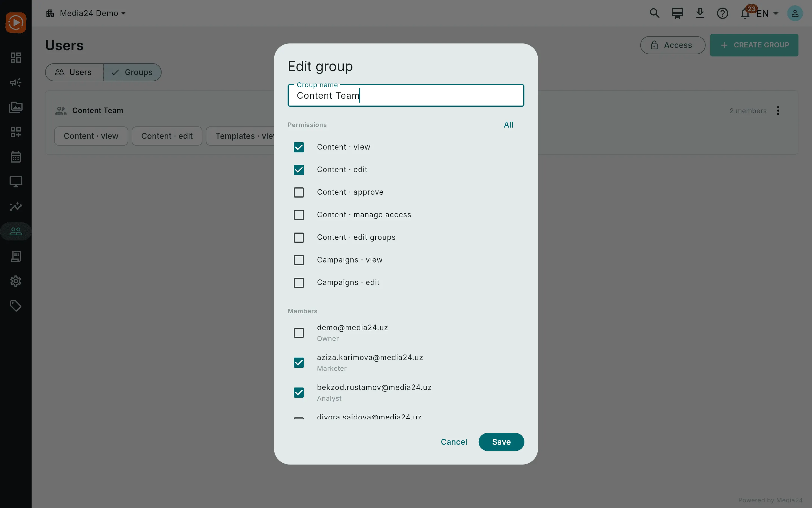
Task: Open the widgets add-grid sidebar icon
Action: pyautogui.click(x=16, y=132)
